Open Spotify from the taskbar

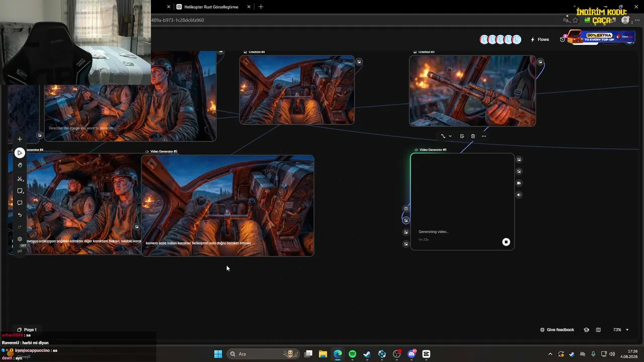352,354
